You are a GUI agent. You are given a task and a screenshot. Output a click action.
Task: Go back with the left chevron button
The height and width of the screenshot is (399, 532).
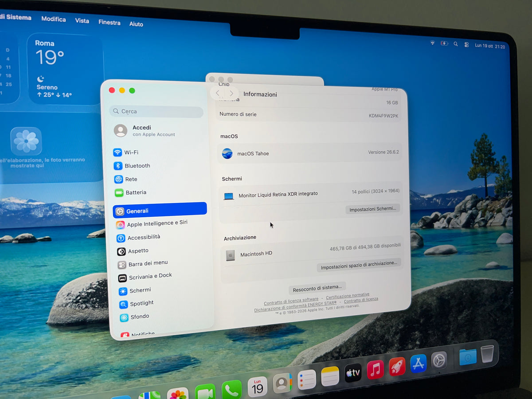217,93
